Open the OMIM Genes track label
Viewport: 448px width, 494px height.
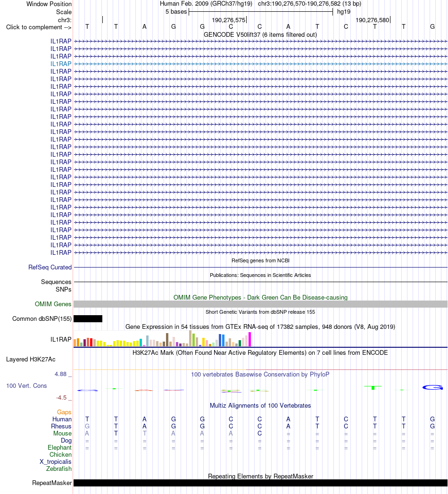pyautogui.click(x=53, y=304)
